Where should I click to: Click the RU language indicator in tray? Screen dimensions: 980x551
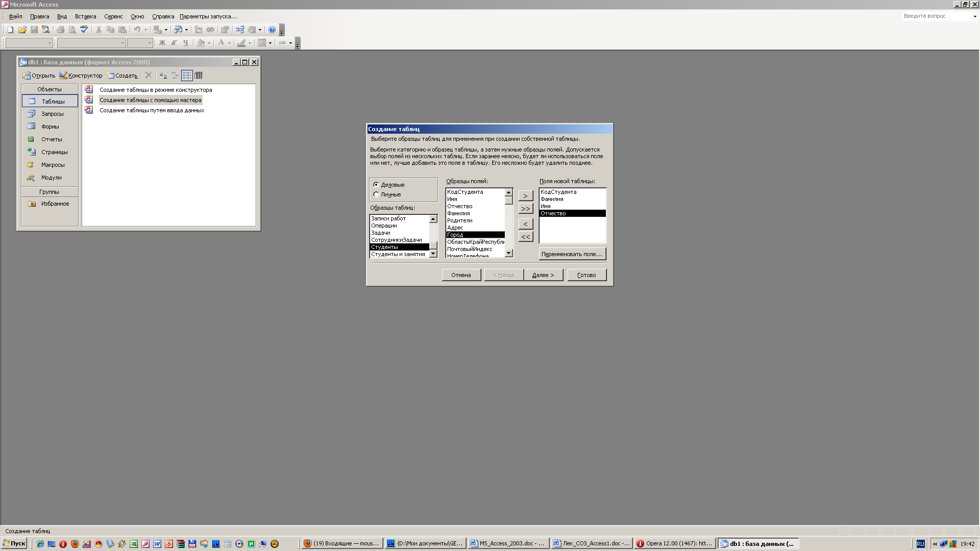coord(920,544)
